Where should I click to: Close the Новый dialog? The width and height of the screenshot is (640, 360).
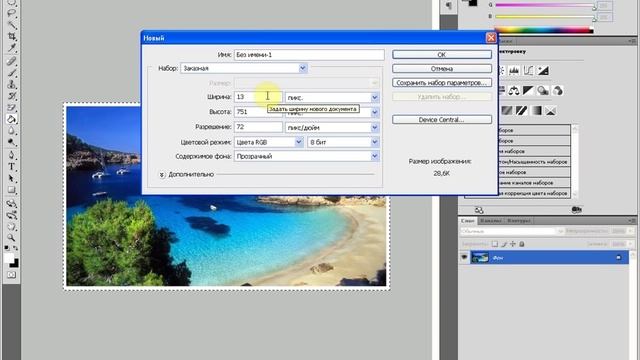[x=491, y=38]
